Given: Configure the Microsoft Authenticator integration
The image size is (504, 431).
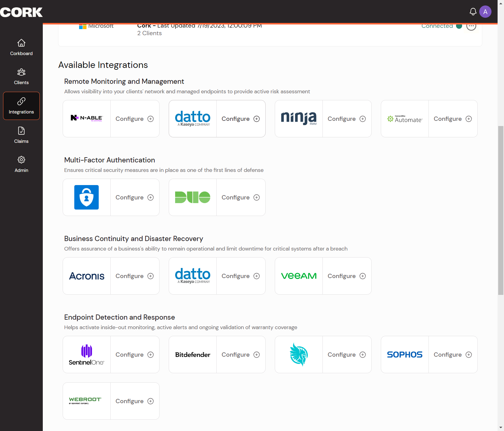Looking at the screenshot, I should pos(134,197).
